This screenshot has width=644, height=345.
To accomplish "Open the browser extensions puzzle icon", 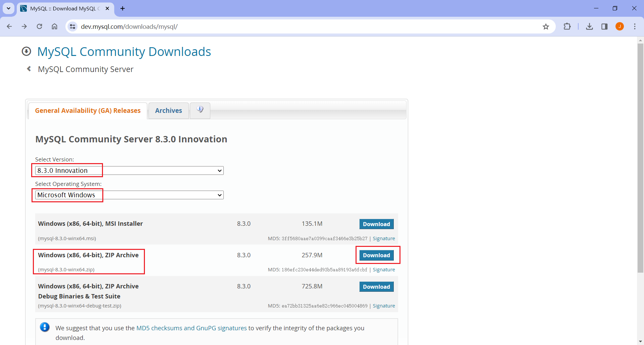I will (567, 26).
